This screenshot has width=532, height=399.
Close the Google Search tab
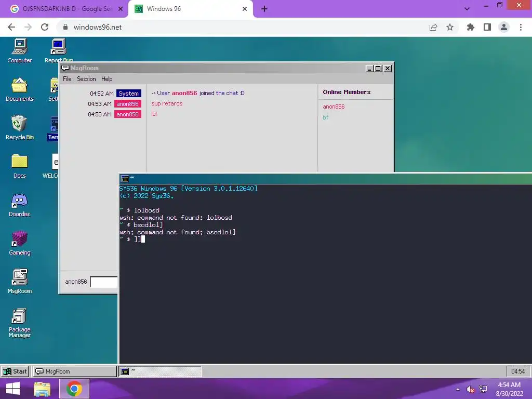pyautogui.click(x=121, y=9)
